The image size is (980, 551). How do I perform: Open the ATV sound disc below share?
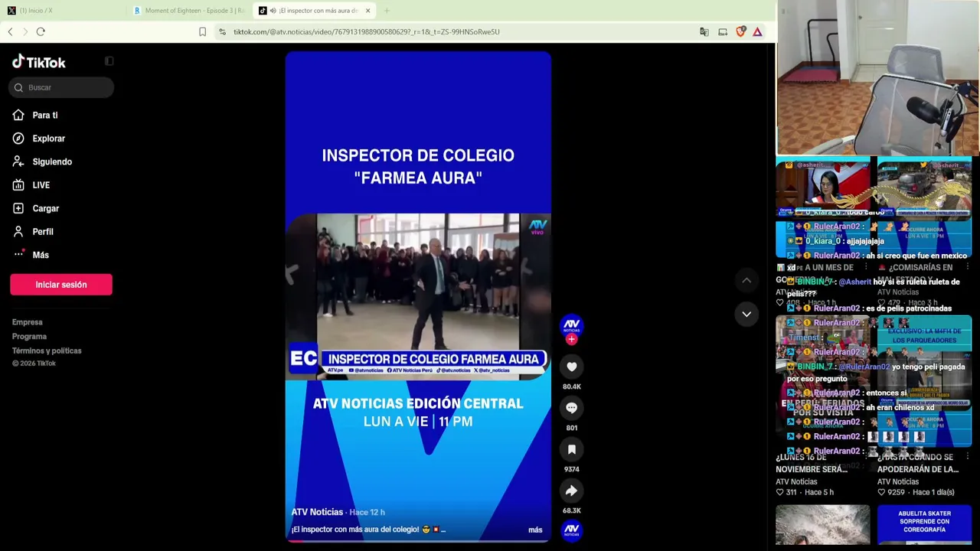click(x=571, y=530)
